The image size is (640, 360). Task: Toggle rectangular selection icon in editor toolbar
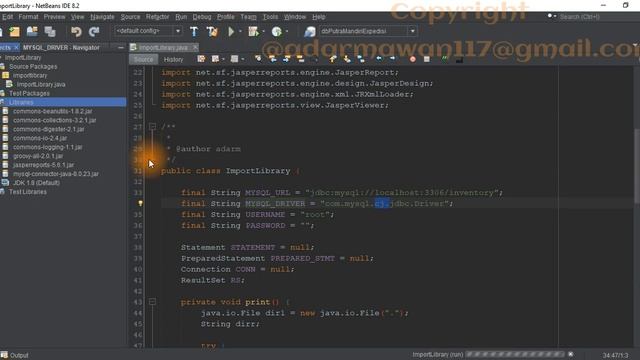[315, 59]
